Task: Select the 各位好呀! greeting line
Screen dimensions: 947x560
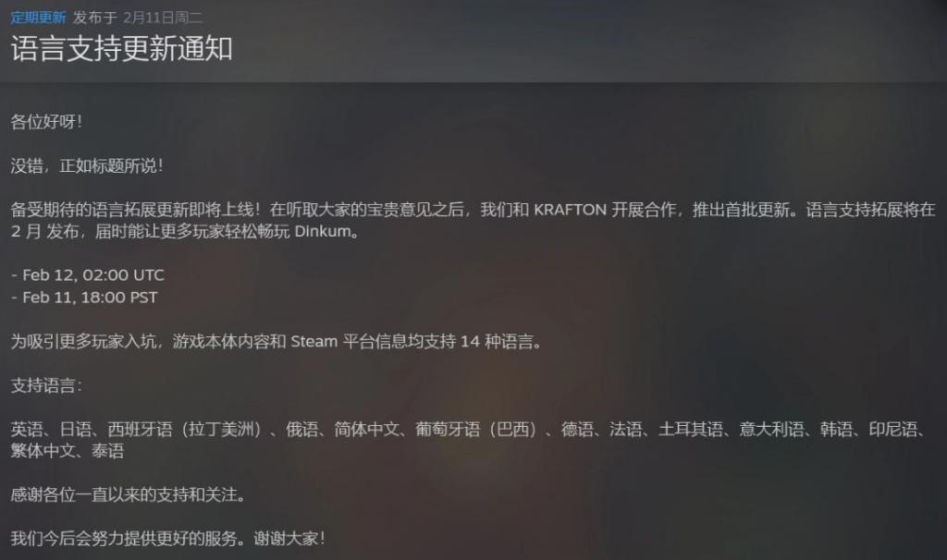Action: point(46,122)
